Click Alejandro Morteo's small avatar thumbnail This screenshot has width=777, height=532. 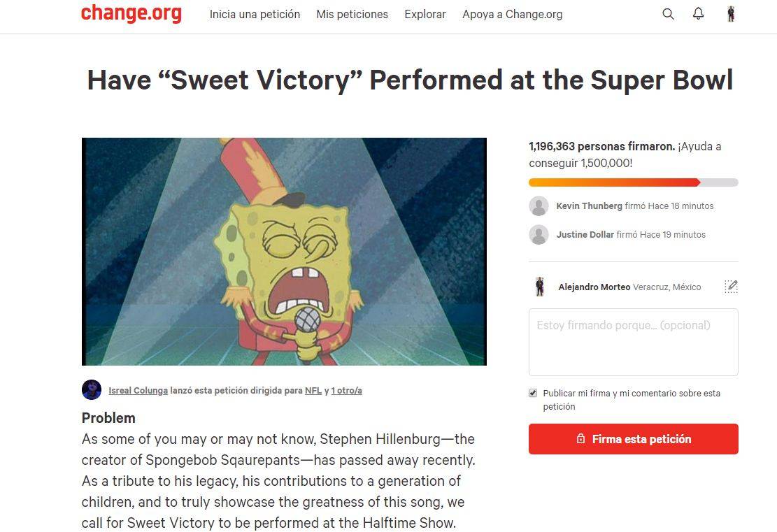539,286
